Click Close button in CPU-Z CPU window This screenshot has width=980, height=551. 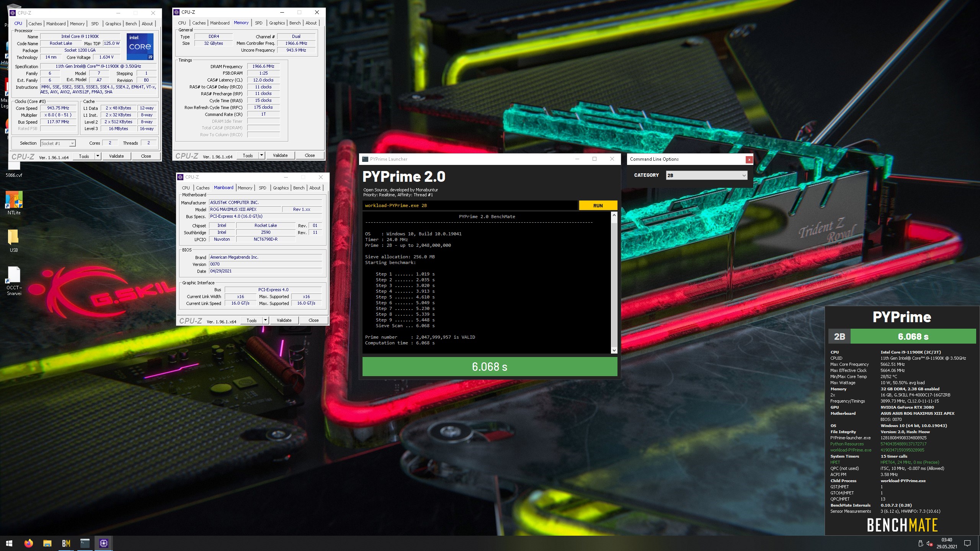(146, 156)
